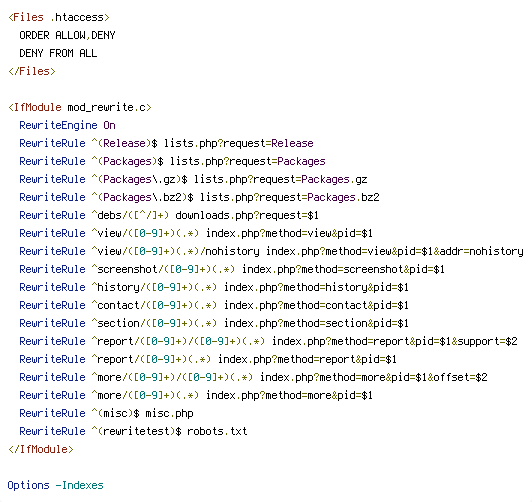Click the IfModule mod_rewrite.c opening tag
The height and width of the screenshot is (502, 532).
[80, 107]
